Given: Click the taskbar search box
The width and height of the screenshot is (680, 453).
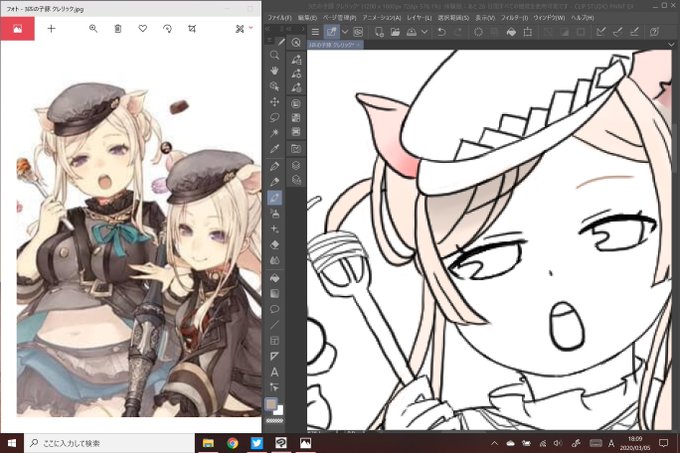Looking at the screenshot, I should (x=109, y=443).
